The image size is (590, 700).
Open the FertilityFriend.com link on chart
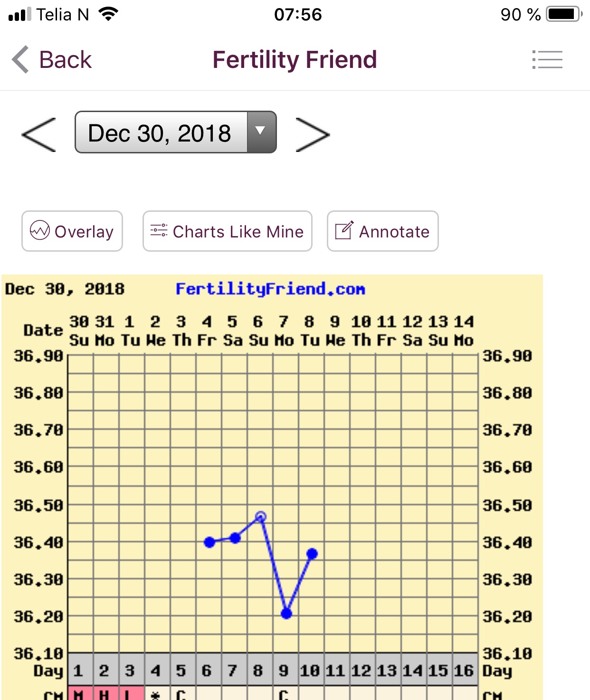pyautogui.click(x=270, y=289)
